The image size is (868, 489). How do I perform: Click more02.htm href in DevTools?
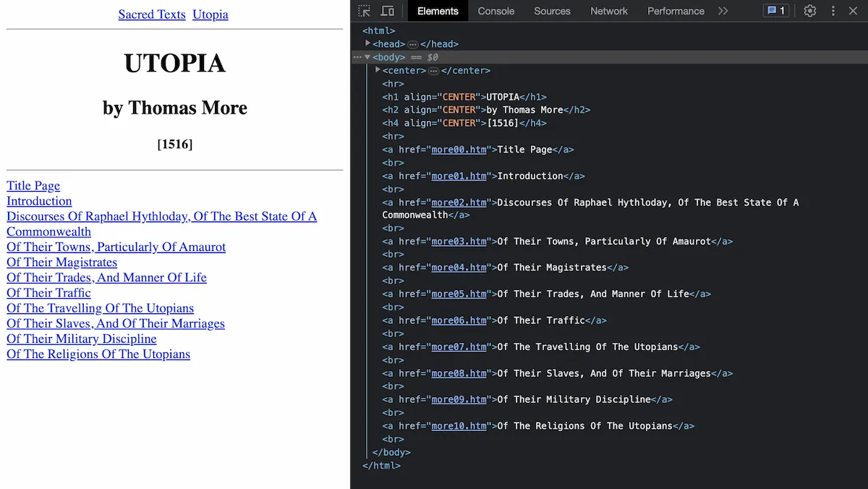(459, 203)
